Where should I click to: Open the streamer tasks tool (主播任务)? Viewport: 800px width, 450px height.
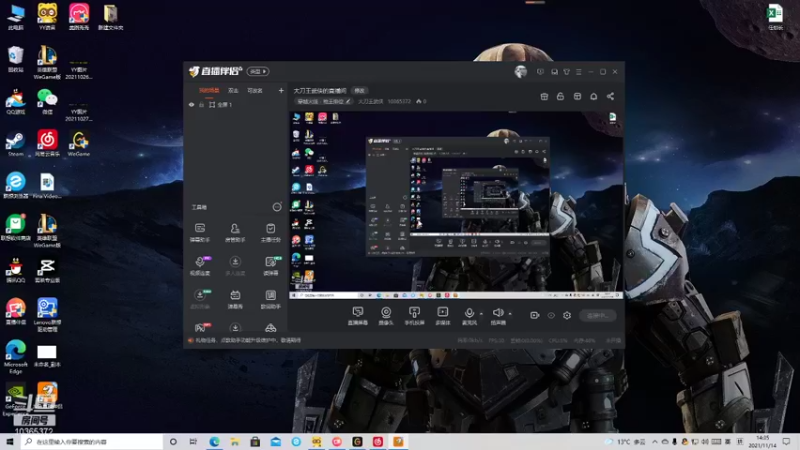click(x=270, y=232)
